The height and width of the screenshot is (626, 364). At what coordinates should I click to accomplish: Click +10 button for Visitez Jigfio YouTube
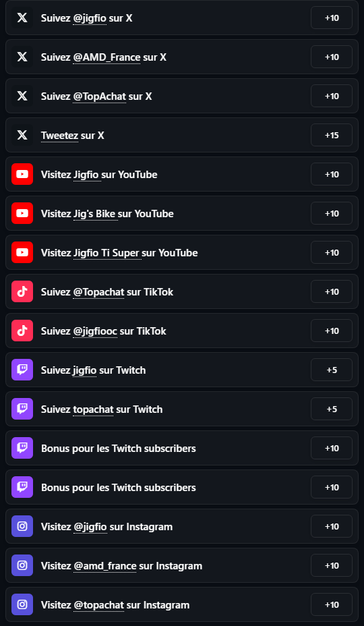pos(332,175)
